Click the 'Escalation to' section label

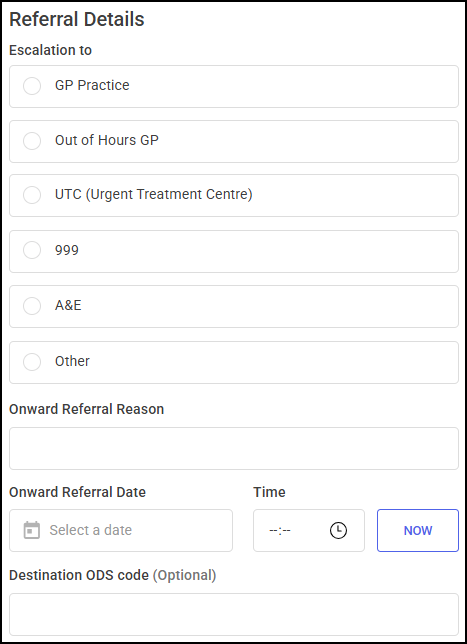click(x=51, y=50)
